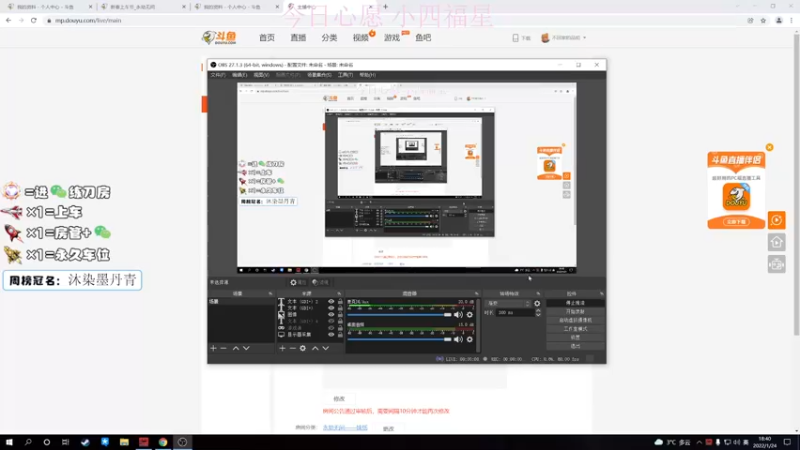Remove the selected source with the minus icon
The width and height of the screenshot is (800, 450).
[292, 348]
